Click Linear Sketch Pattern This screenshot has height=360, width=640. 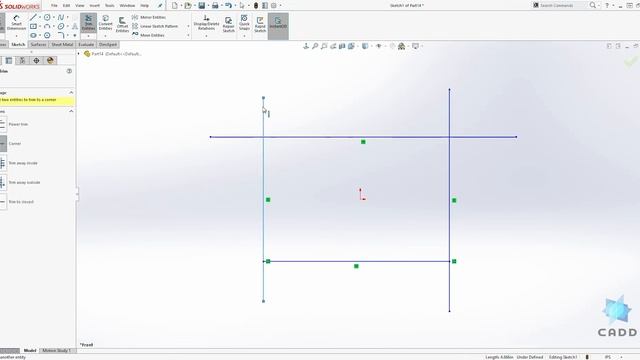(155, 26)
